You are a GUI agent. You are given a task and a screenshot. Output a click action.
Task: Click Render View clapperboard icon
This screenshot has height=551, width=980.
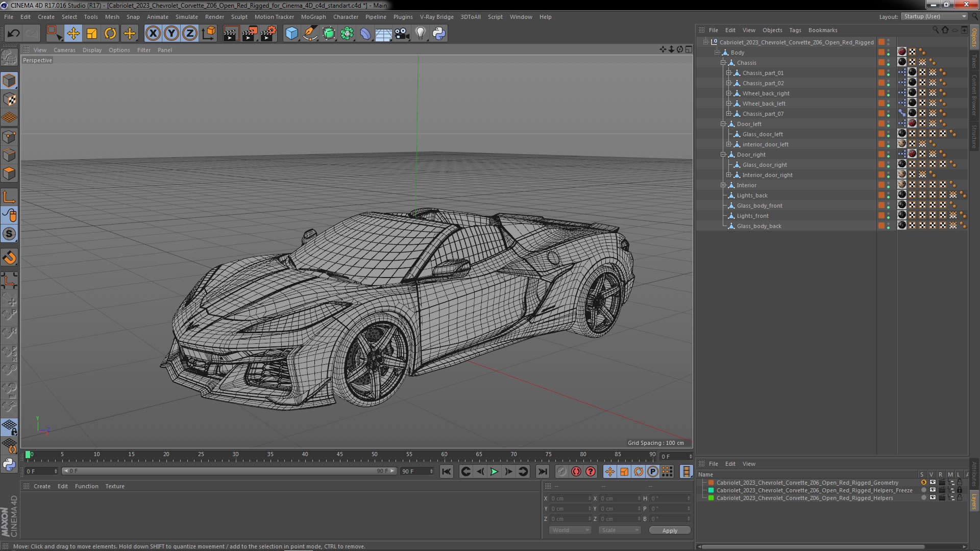coord(231,34)
